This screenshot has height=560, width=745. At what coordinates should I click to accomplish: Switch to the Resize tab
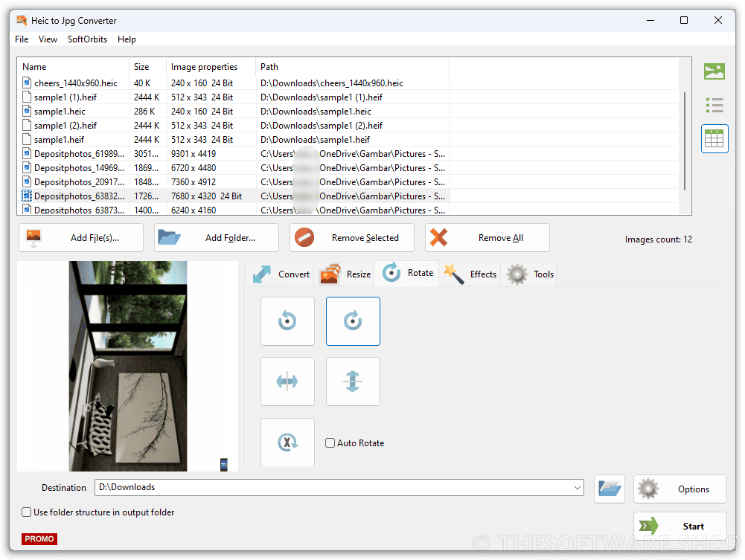tap(345, 274)
